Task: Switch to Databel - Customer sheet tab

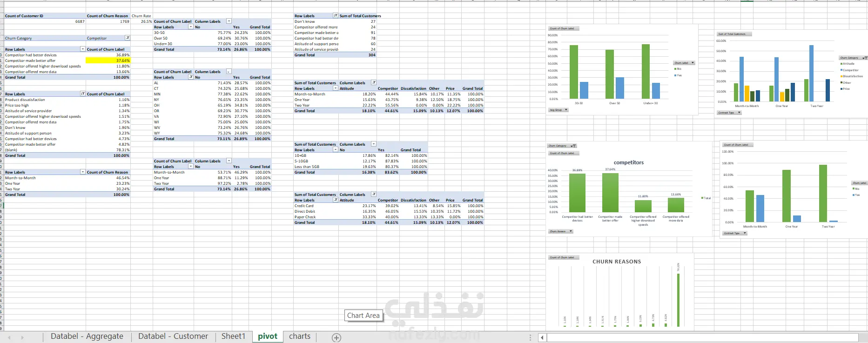Action: point(173,336)
